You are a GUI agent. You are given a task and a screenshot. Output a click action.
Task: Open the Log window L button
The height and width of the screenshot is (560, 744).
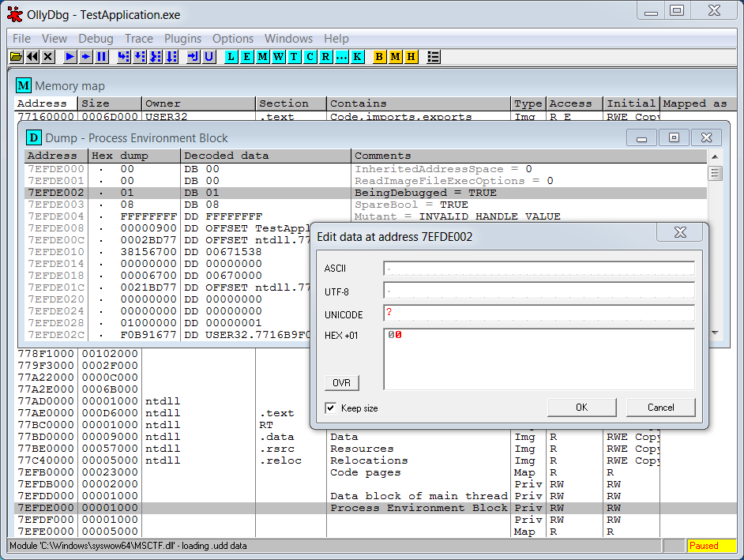[231, 57]
